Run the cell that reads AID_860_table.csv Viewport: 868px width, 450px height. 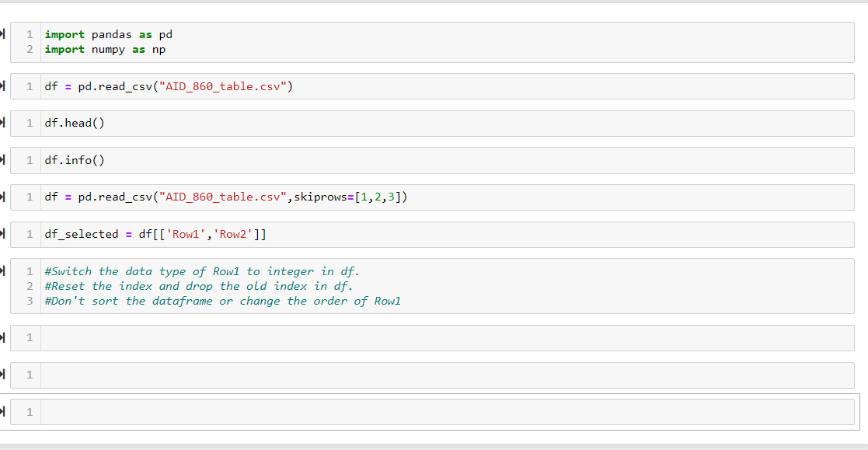3,86
